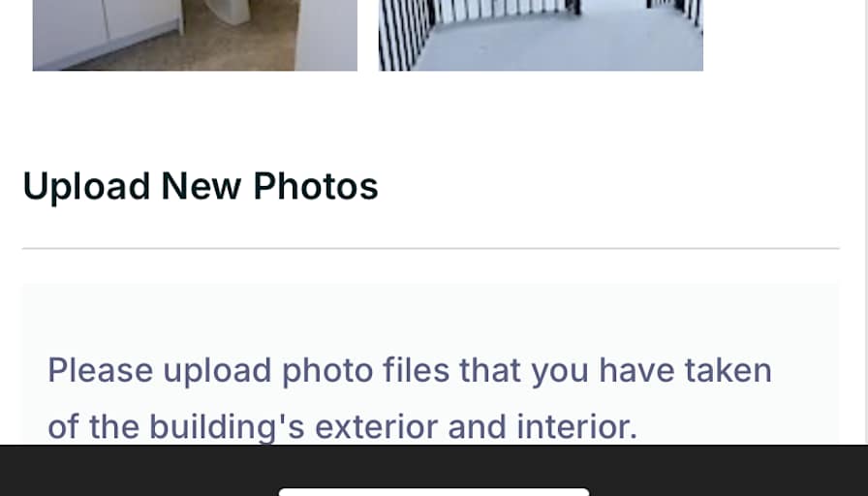Select the 'Please upload photo files' sentence

[x=410, y=398]
